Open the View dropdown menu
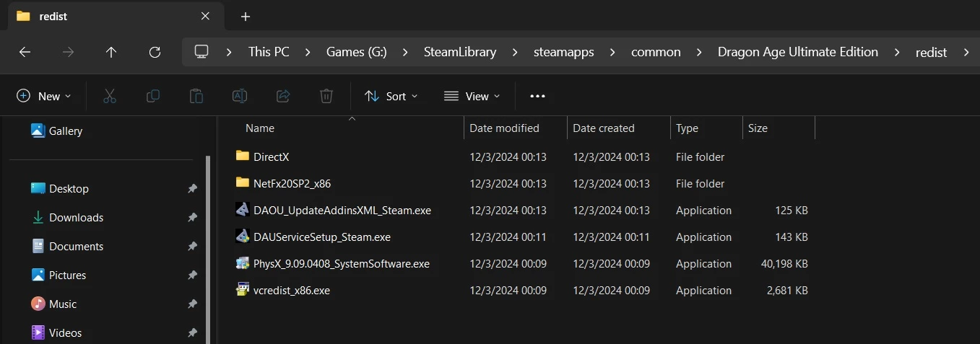This screenshot has width=980, height=344. click(x=472, y=96)
